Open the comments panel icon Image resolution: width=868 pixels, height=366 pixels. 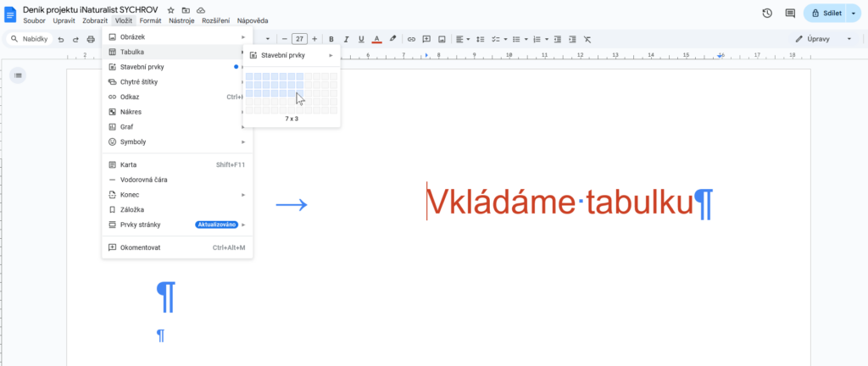[790, 14]
